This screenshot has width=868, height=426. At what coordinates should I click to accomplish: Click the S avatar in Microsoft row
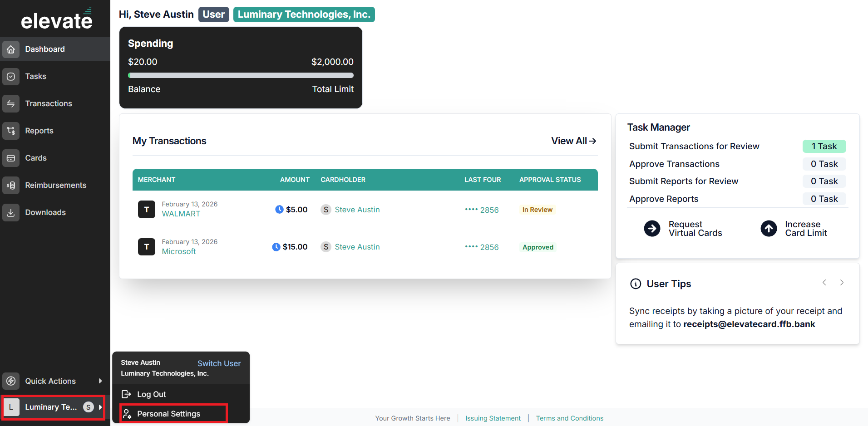click(x=325, y=247)
